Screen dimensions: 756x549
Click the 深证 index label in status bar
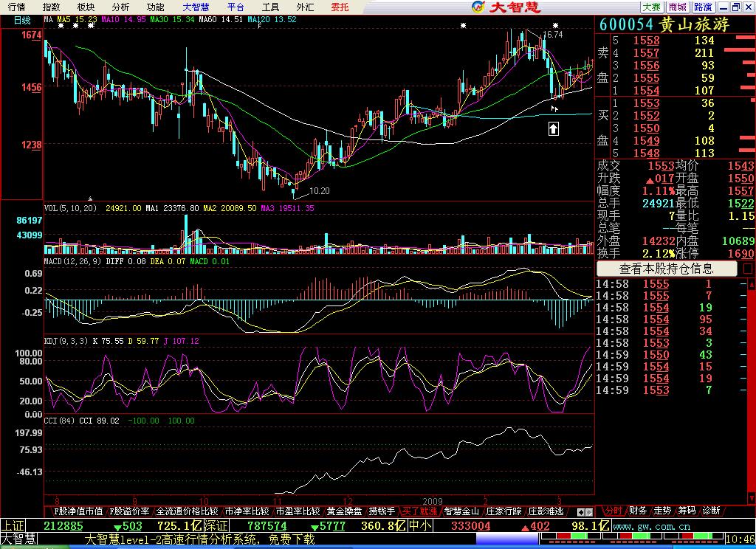coord(215,526)
